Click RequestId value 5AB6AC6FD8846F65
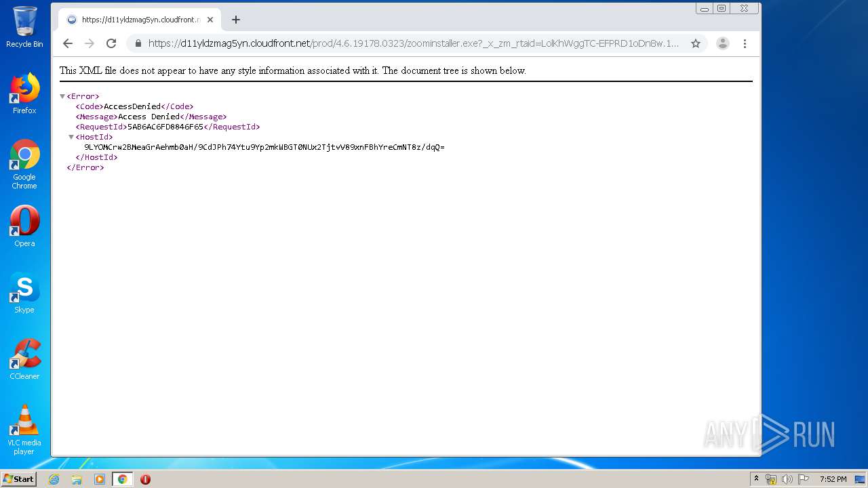The height and width of the screenshot is (488, 868). point(165,127)
